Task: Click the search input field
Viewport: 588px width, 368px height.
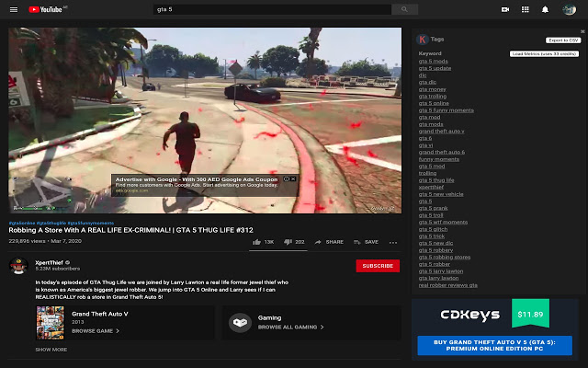Action: [272, 9]
